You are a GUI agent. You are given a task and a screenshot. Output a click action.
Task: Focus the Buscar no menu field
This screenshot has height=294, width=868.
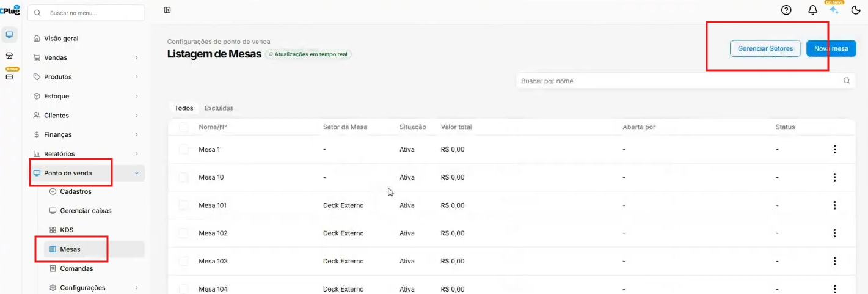click(86, 13)
